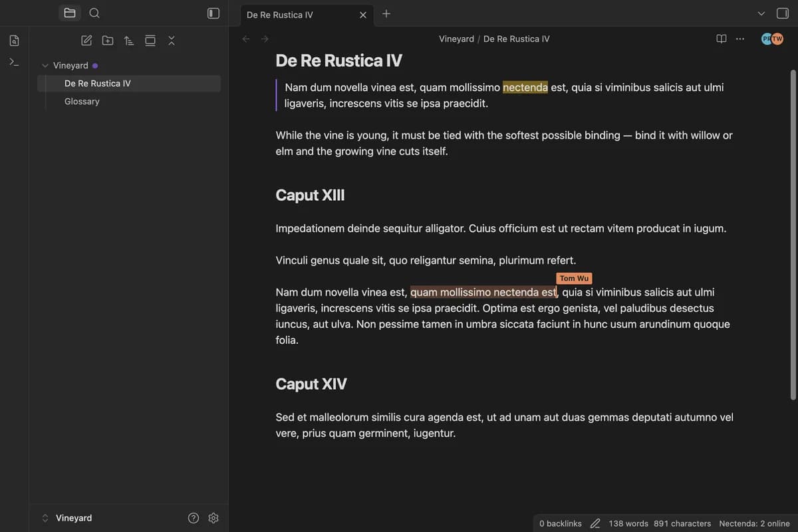Screen dimensions: 798x532
Task: Click De Re Rustica IV breadcrumb title
Action: (x=517, y=39)
